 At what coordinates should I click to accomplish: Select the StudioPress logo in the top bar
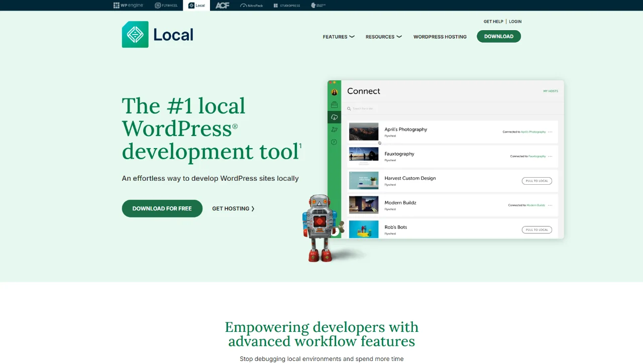pyautogui.click(x=286, y=5)
